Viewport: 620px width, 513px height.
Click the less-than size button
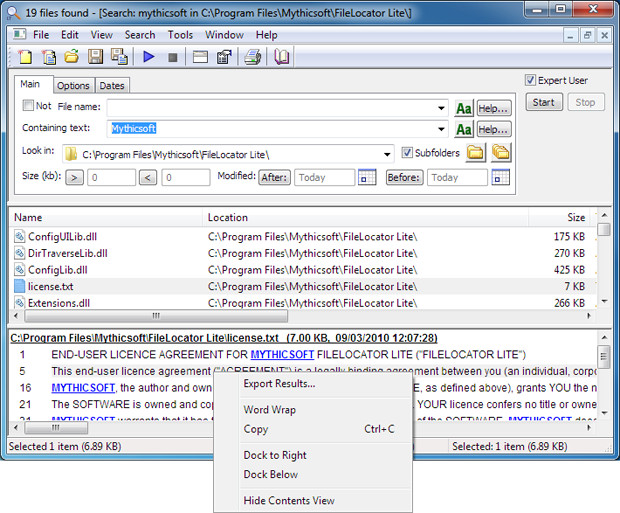(148, 178)
